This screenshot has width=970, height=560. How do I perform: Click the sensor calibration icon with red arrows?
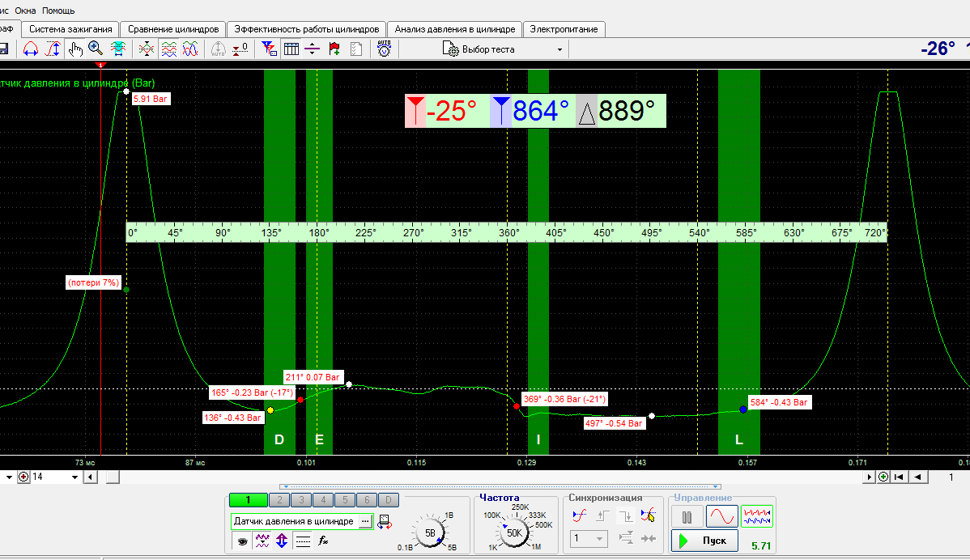pyautogui.click(x=384, y=522)
